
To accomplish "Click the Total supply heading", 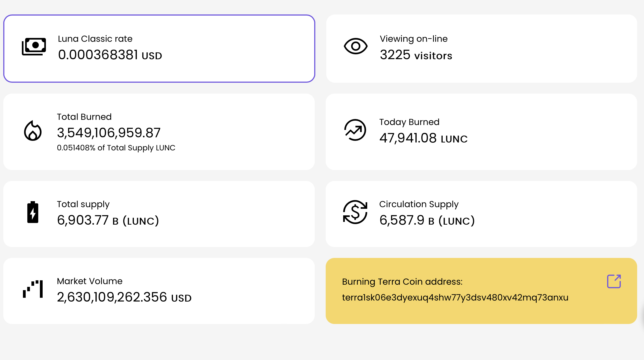I will point(83,204).
